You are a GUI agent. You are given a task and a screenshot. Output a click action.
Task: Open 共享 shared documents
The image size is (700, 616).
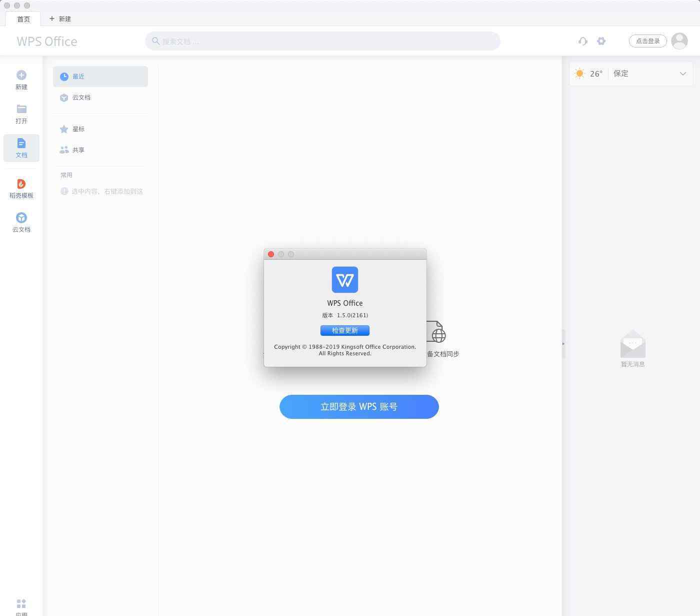100,150
